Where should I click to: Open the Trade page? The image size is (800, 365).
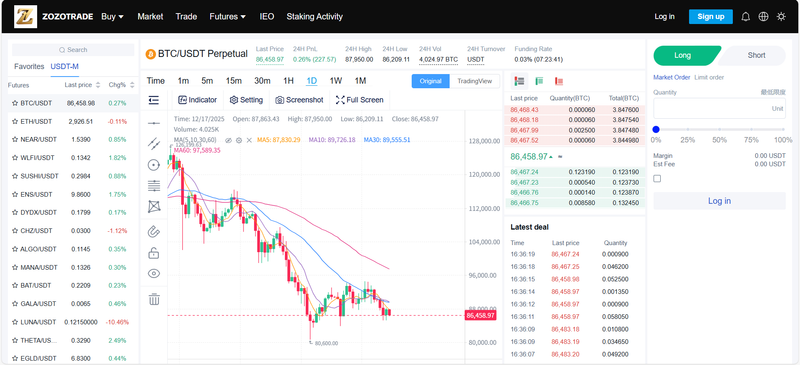pyautogui.click(x=186, y=16)
